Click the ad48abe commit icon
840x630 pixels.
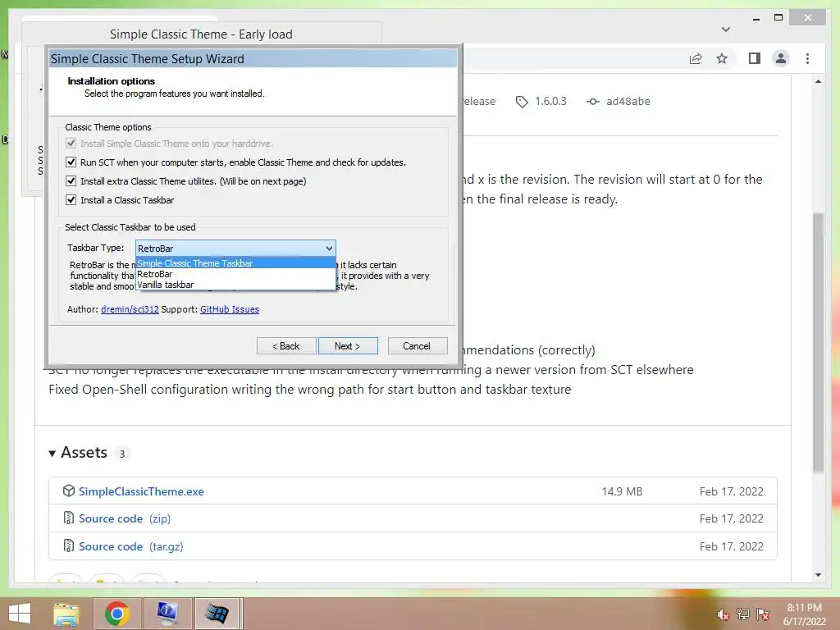click(592, 101)
